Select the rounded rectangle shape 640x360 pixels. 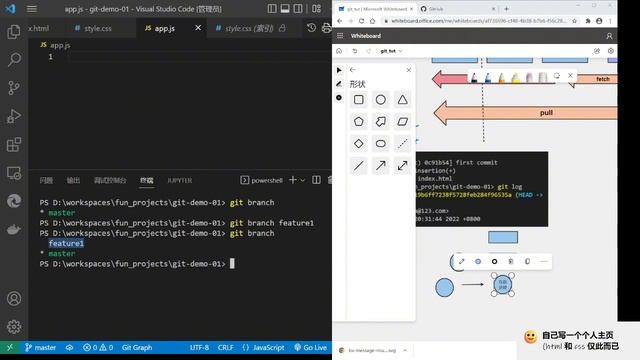click(x=381, y=144)
